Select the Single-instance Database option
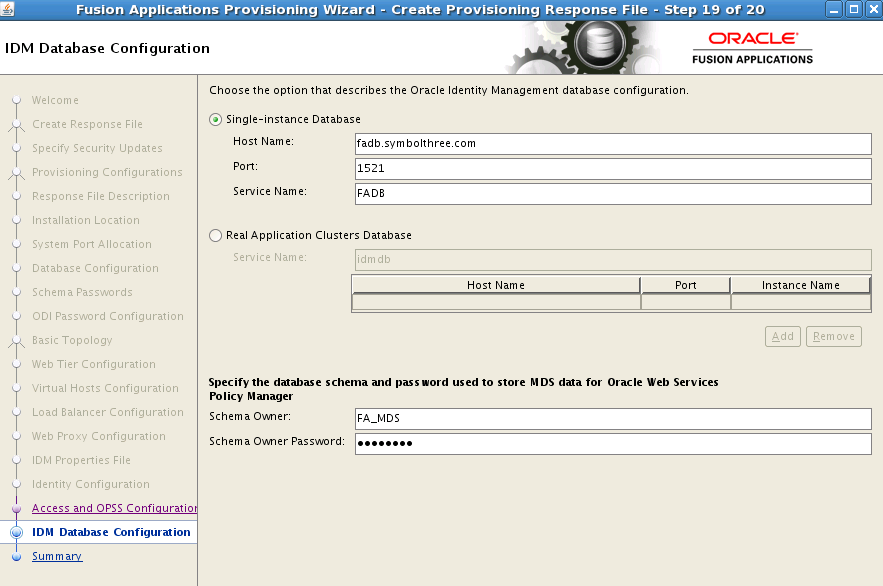 tap(216, 119)
